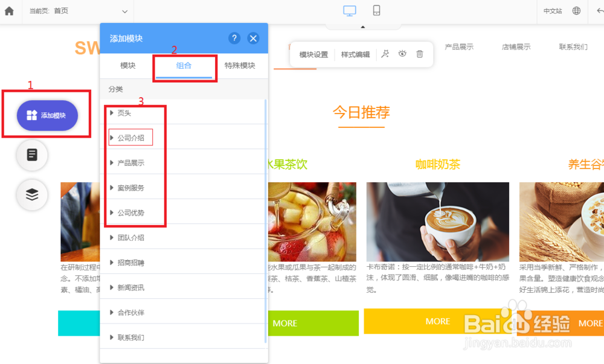Image resolution: width=604 pixels, height=364 pixels.
Task: Open 产品展示 site navigation item
Action: click(459, 47)
